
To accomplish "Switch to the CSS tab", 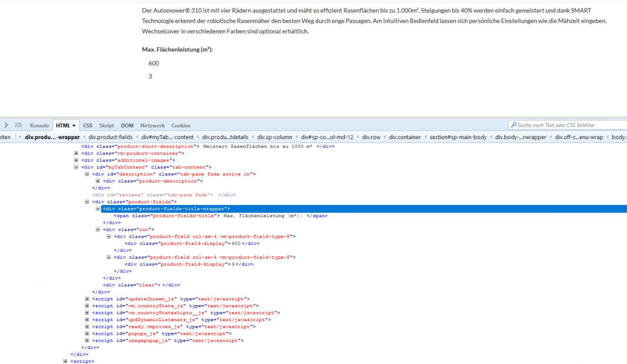I will [x=88, y=125].
